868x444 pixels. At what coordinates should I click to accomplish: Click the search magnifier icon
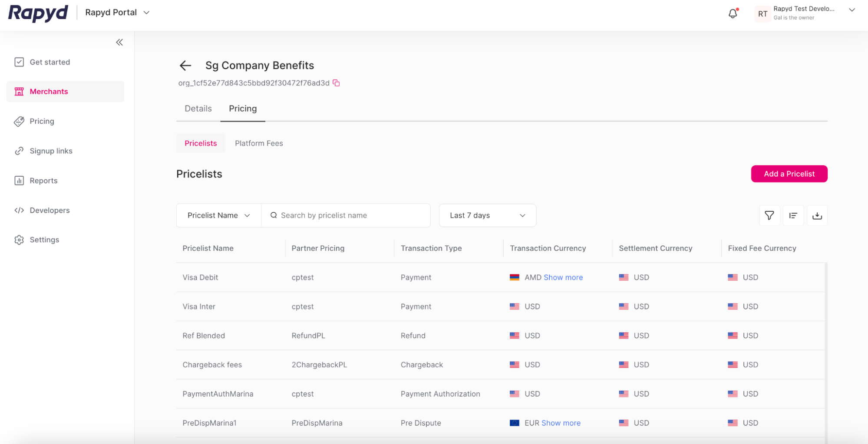pos(274,215)
